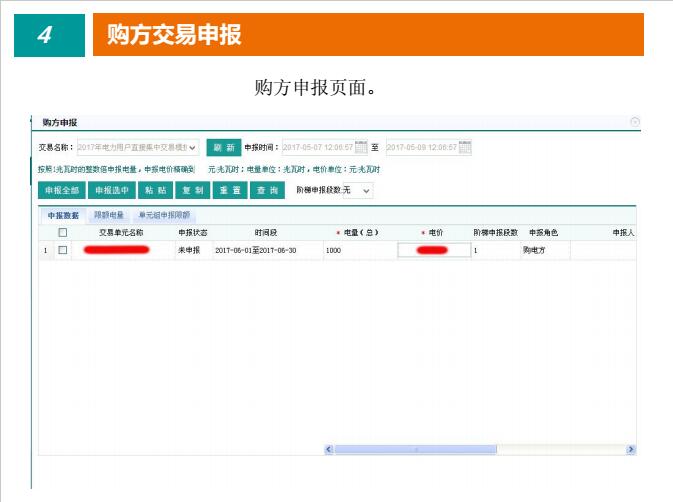The width and height of the screenshot is (673, 502).
Task: Click the 刷新 button
Action: pyautogui.click(x=223, y=147)
